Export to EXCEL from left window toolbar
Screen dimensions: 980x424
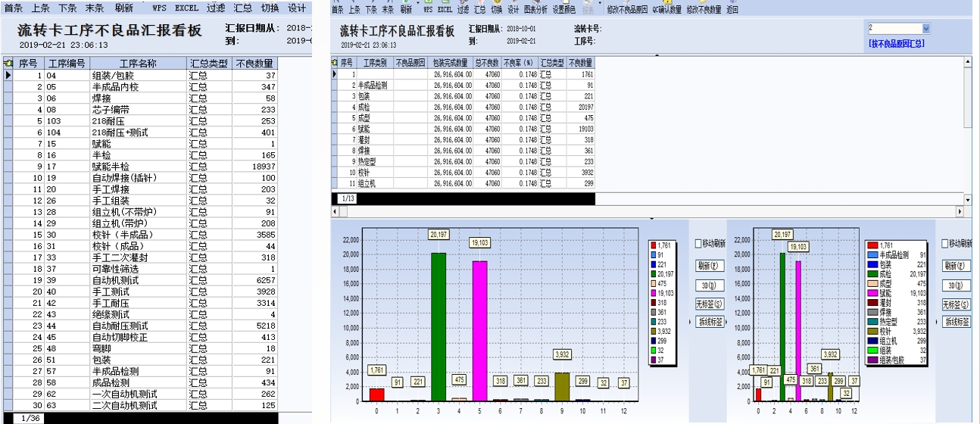tap(186, 8)
